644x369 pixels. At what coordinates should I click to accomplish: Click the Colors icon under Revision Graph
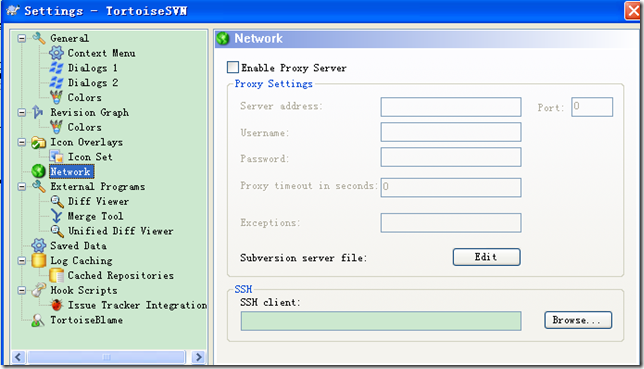[56, 127]
